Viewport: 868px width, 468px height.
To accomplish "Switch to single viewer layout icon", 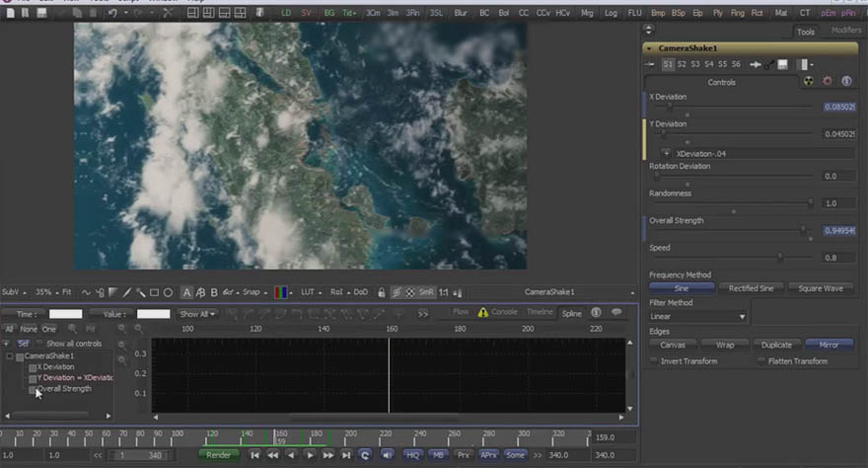I will click(x=192, y=12).
